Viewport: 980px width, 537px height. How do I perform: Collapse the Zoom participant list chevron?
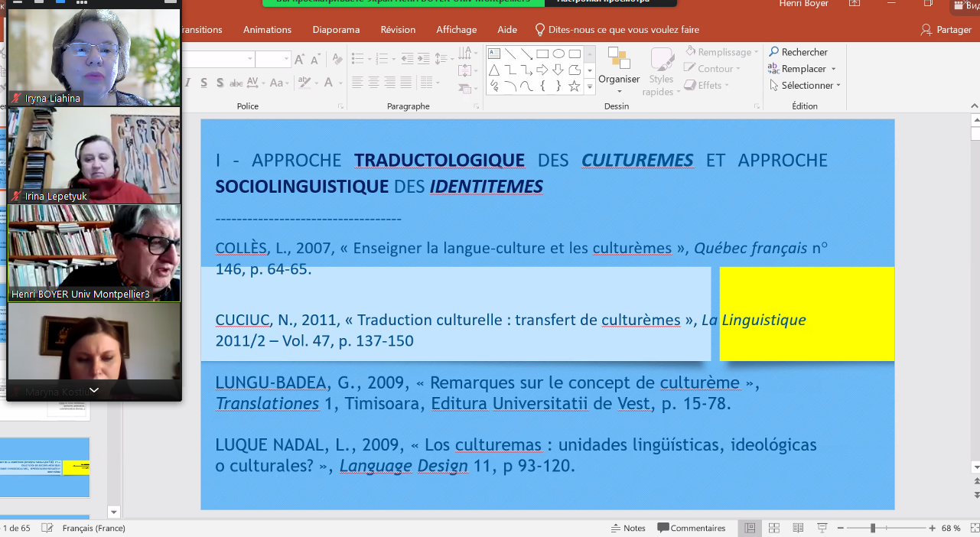click(94, 391)
